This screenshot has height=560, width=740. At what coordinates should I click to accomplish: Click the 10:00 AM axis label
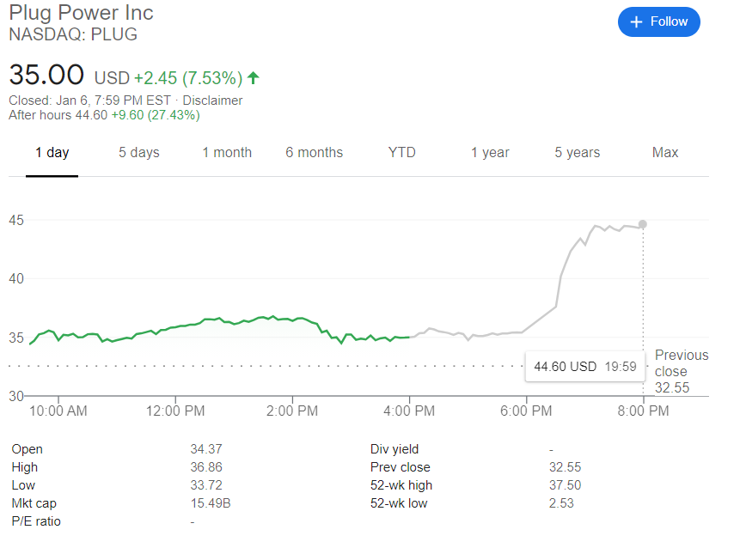[58, 411]
